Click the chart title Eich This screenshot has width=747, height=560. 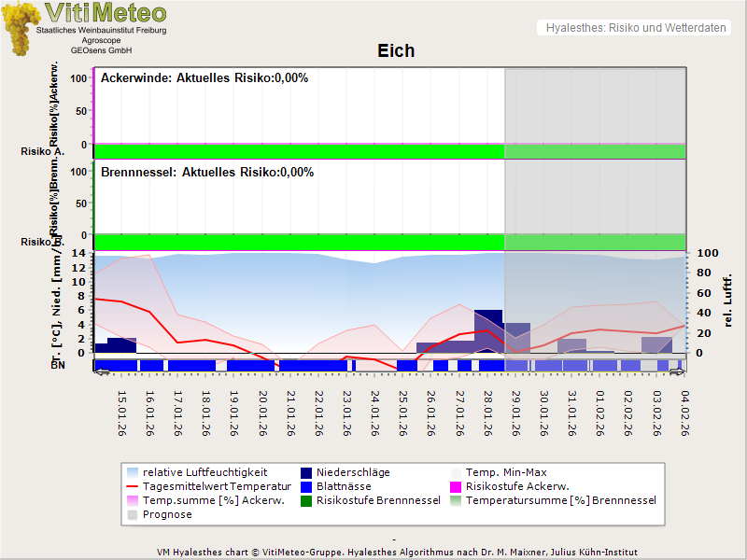tap(396, 50)
